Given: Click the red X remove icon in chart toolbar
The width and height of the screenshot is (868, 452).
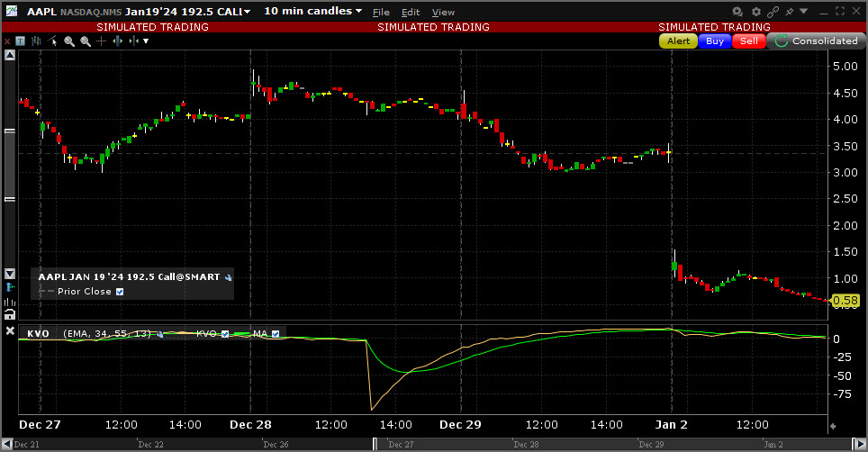Looking at the screenshot, I should [x=7, y=41].
